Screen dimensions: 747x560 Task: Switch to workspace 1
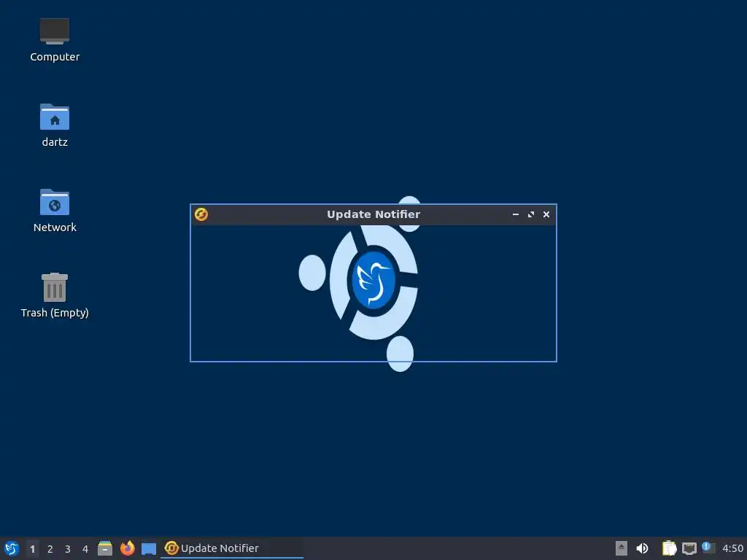(32, 548)
